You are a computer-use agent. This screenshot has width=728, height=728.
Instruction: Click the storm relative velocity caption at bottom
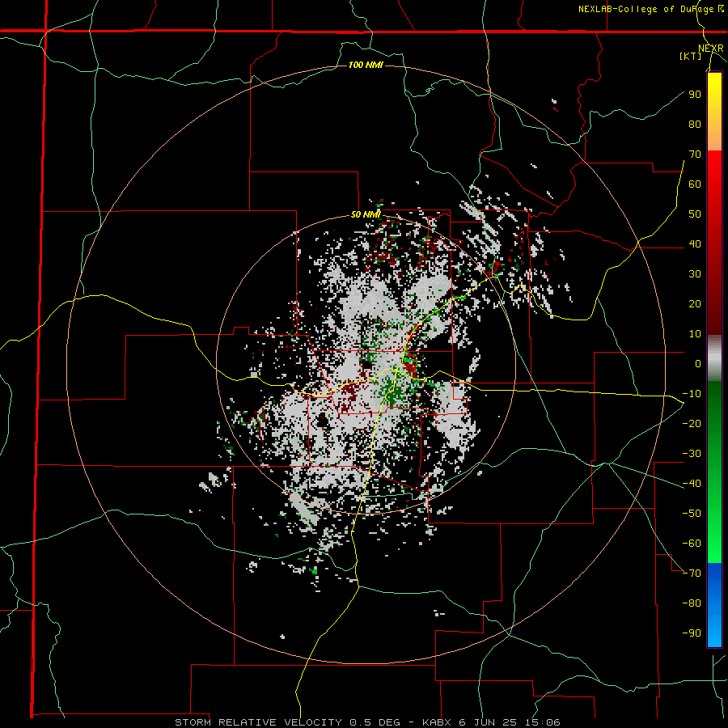pos(367,722)
